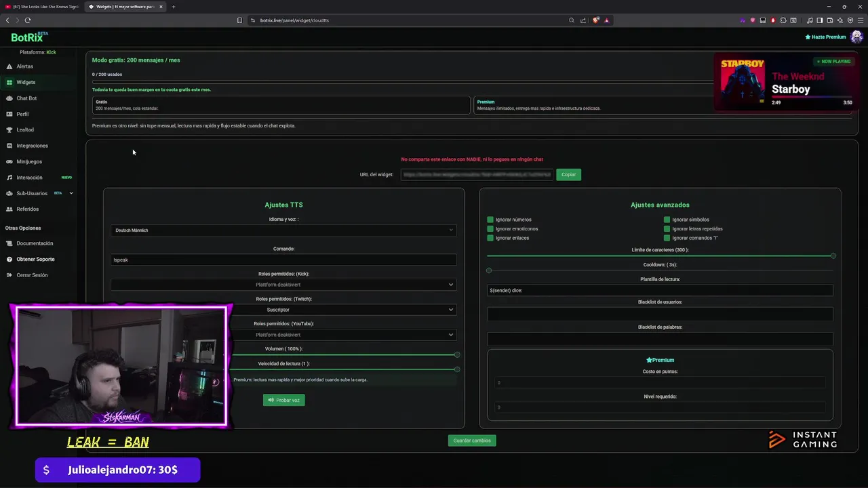Viewport: 868px width, 488px height.
Task: Click the Referidos icon in the sidebar
Action: point(9,209)
